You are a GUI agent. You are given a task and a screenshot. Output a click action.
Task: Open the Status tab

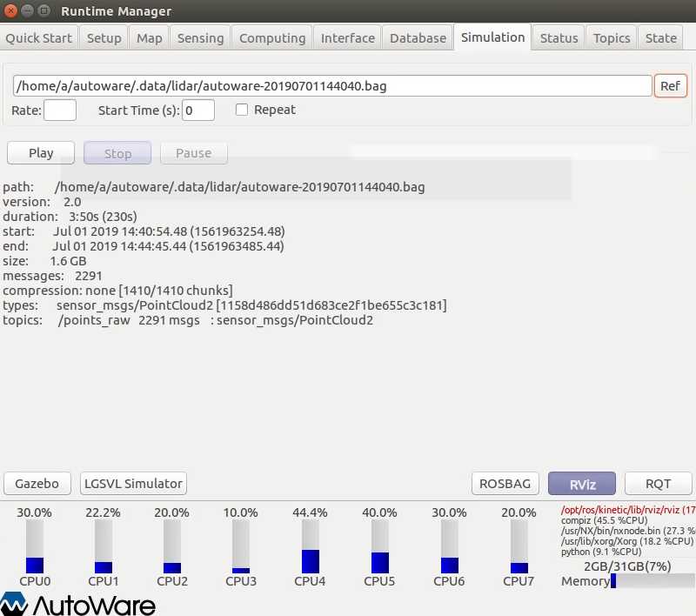(559, 38)
